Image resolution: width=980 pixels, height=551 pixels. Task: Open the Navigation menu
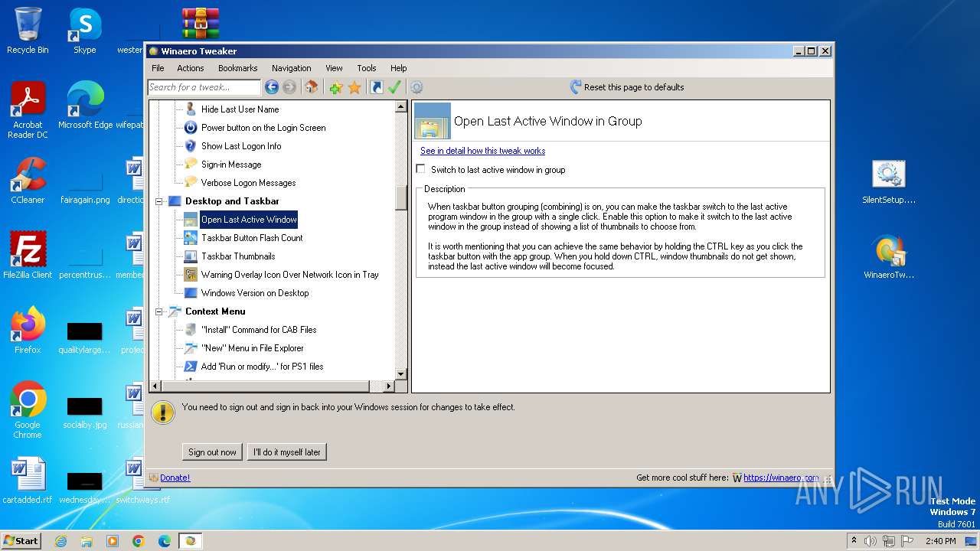tap(292, 68)
